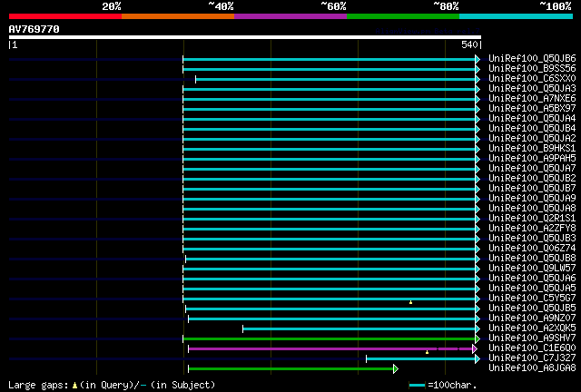Screen dimensions: 581x392
Task: Click the white AV769770 query sequence bar
Action: [245, 37]
